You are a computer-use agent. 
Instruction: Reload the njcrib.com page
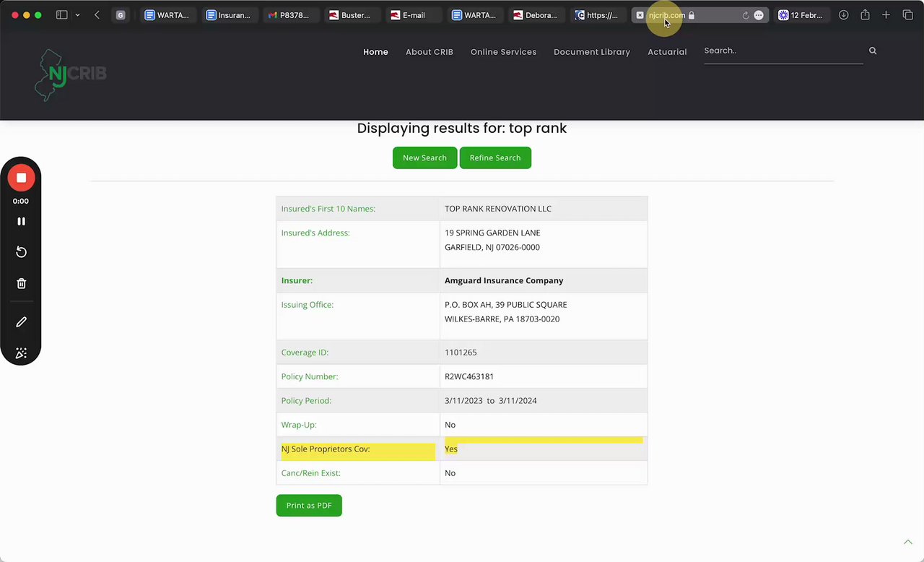[745, 15]
